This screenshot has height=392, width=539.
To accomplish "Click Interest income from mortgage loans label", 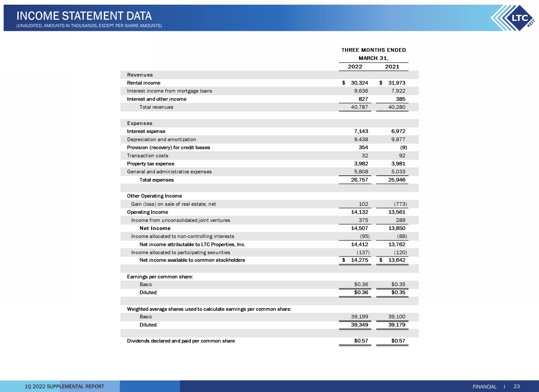I will 170,91.
